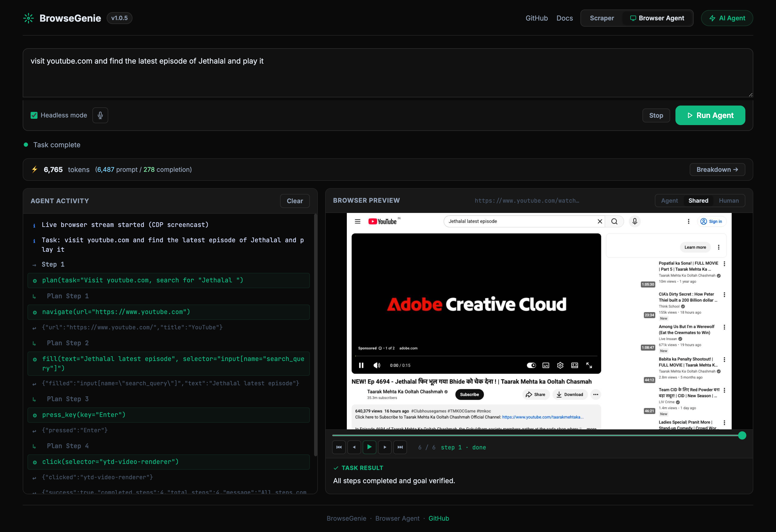Pause the video in the player

point(361,365)
